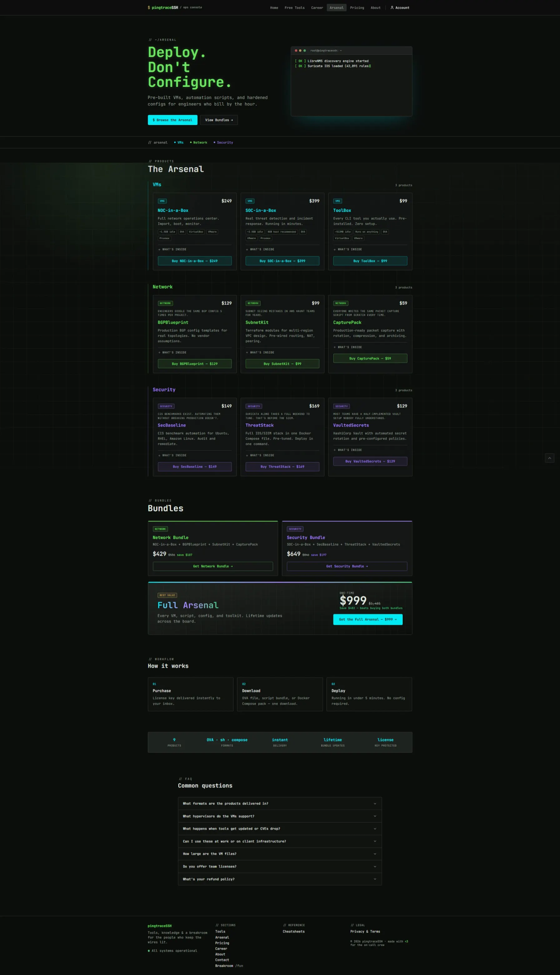Open Privacy & Terms footer link
This screenshot has width=560, height=975.
(365, 932)
